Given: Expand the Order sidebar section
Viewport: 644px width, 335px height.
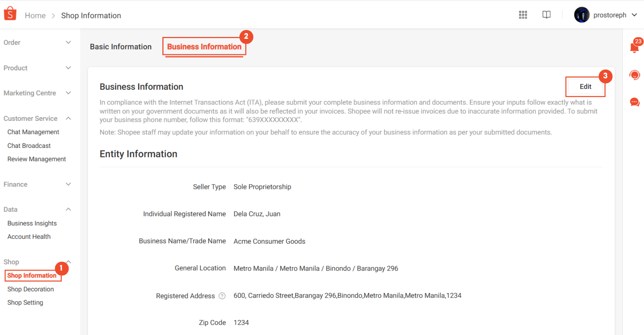Looking at the screenshot, I should (x=68, y=42).
